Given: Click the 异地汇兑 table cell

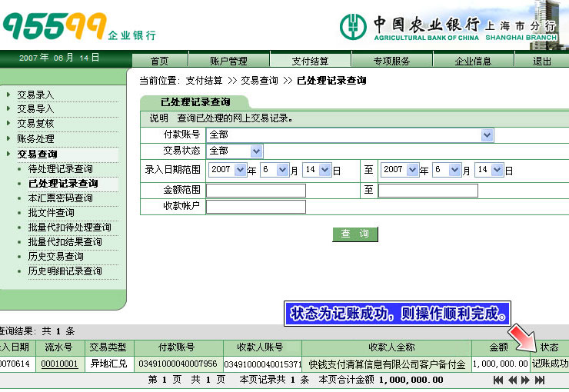Looking at the screenshot, I should tap(109, 364).
